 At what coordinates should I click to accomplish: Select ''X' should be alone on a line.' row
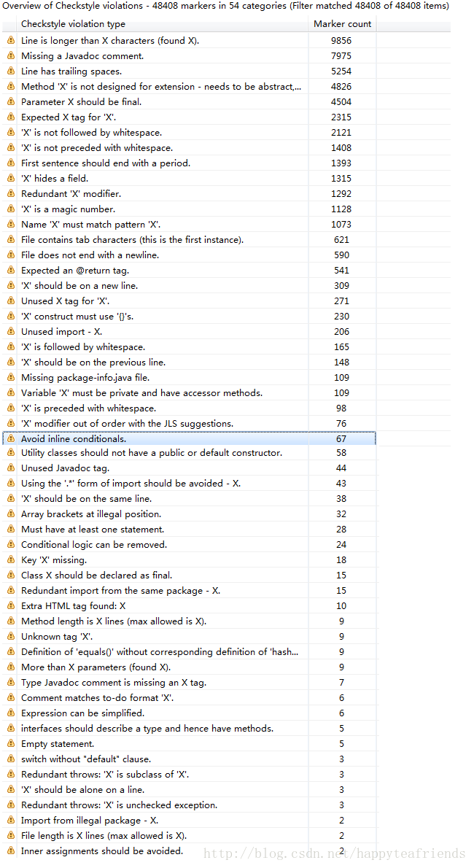point(190,789)
